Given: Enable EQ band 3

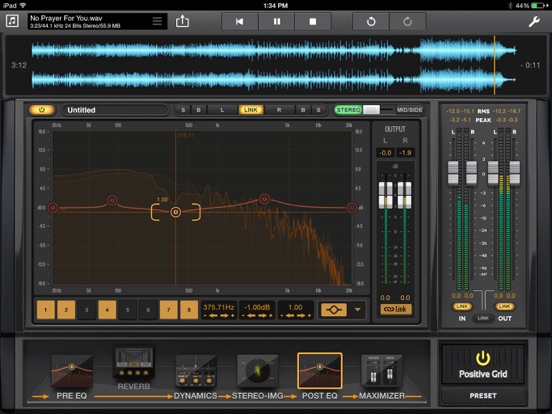Looking at the screenshot, I should tap(87, 310).
